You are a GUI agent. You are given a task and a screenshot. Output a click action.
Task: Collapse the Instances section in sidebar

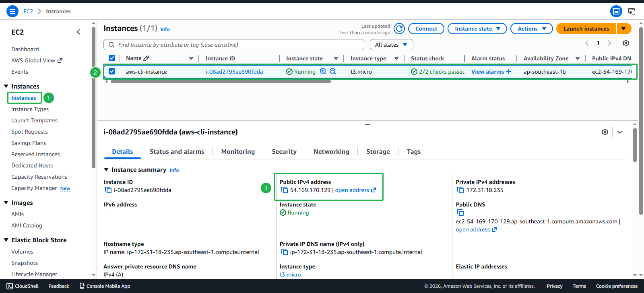pos(6,86)
